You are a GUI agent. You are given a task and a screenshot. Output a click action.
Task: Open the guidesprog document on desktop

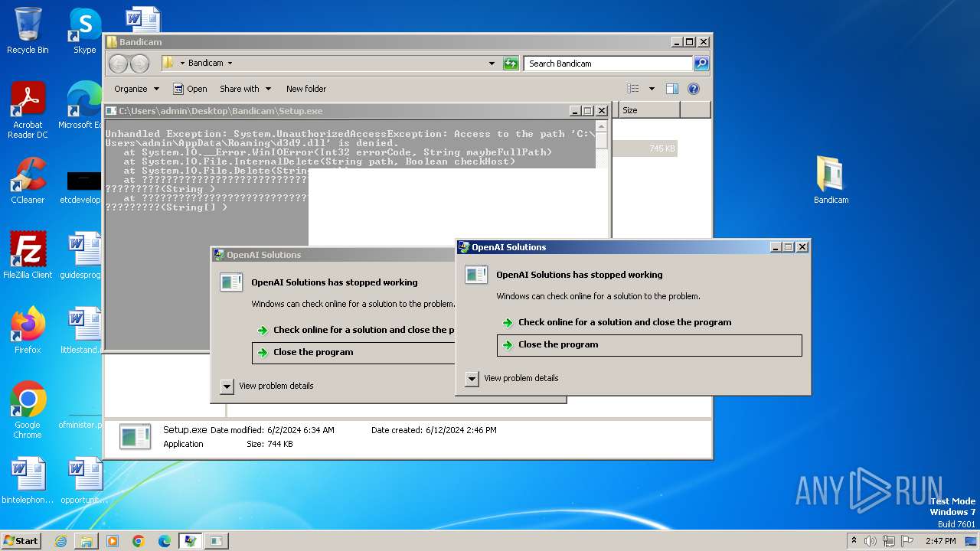click(x=83, y=255)
